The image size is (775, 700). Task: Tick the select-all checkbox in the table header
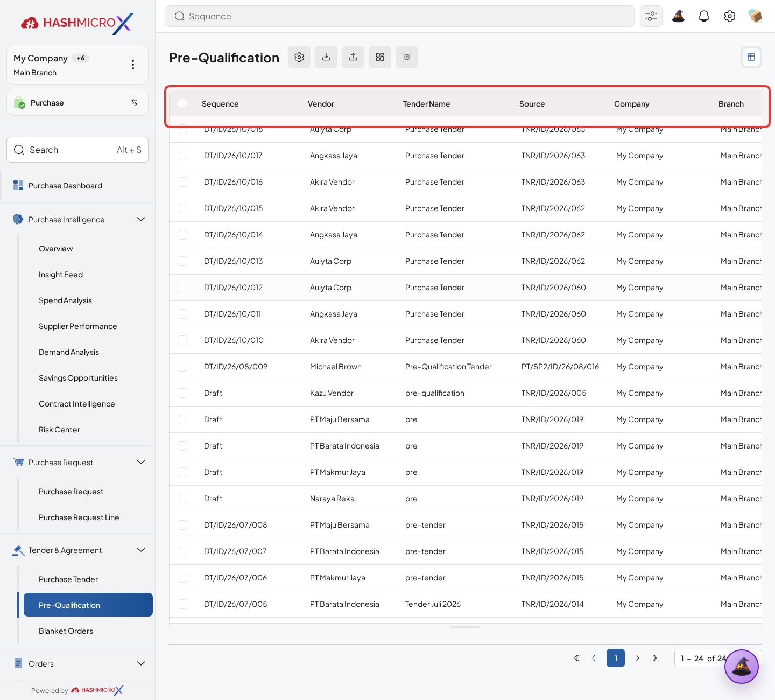[x=182, y=103]
